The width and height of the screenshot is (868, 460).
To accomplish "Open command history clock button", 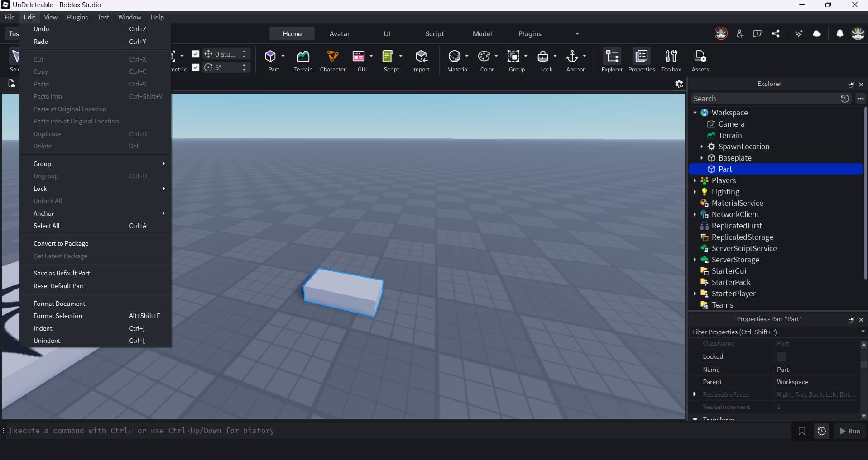I will (x=821, y=431).
